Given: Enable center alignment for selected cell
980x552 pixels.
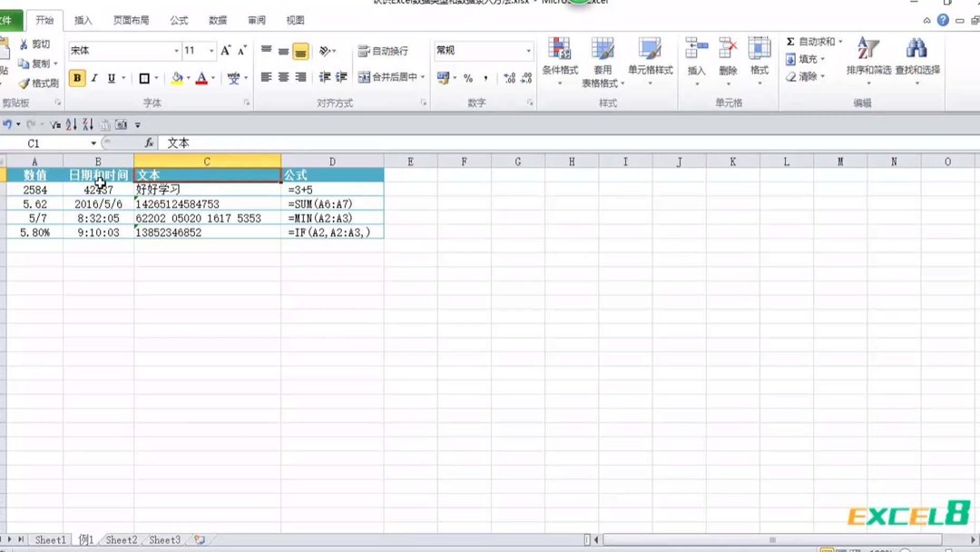Looking at the screenshot, I should [x=282, y=79].
